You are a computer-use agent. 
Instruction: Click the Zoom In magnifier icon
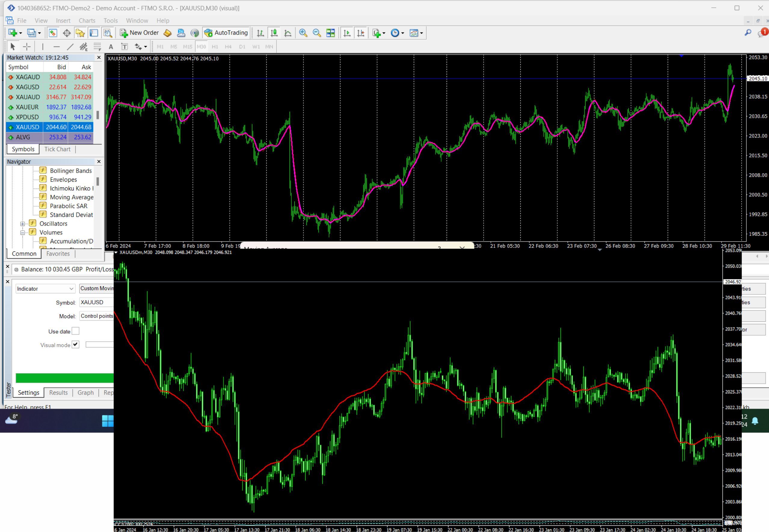point(303,33)
